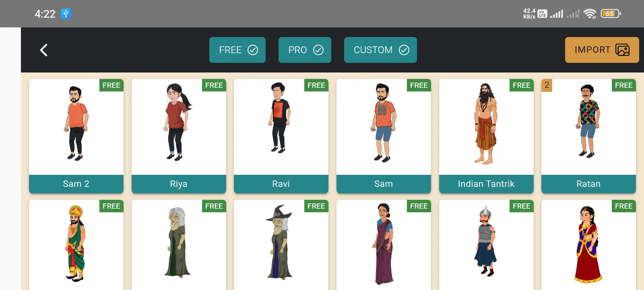
Task: Tap the 4:22 clock in status bar
Action: coord(45,14)
